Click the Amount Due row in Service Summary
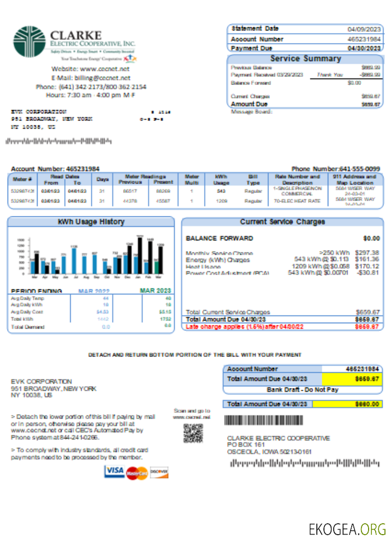Image resolution: width=392 pixels, height=545 pixels. pos(305,104)
